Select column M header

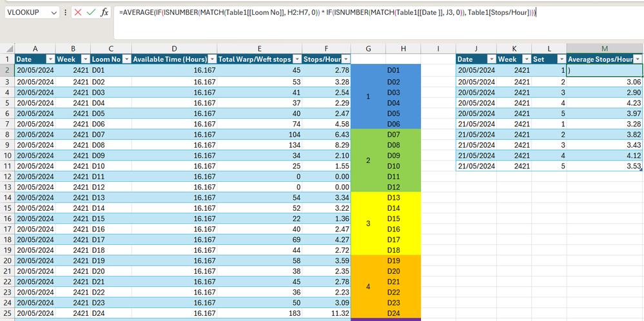coord(605,48)
